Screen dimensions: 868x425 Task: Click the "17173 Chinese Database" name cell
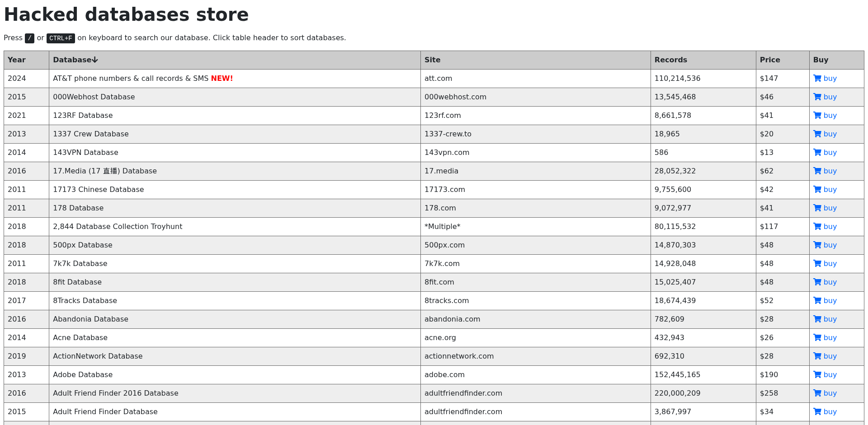click(235, 190)
